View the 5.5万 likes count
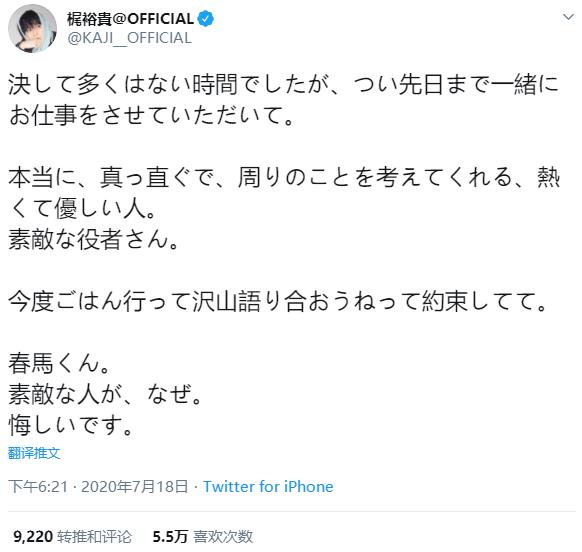The image size is (582, 552). coord(170,536)
